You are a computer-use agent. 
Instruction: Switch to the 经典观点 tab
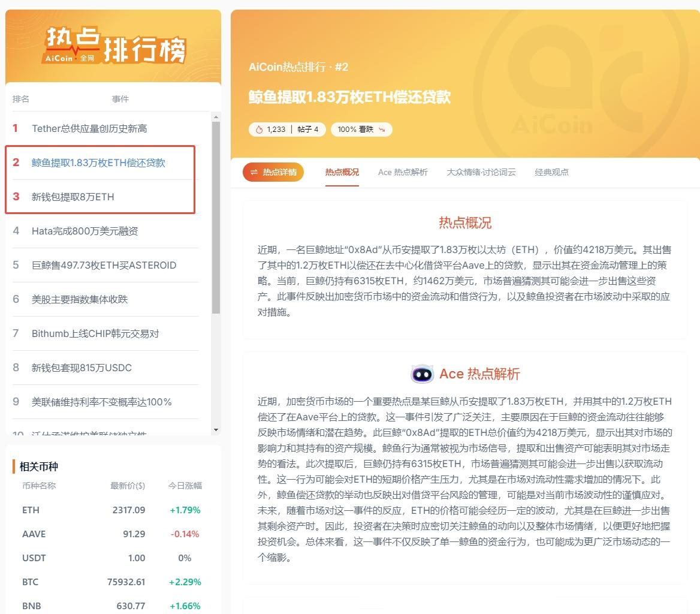pyautogui.click(x=552, y=172)
